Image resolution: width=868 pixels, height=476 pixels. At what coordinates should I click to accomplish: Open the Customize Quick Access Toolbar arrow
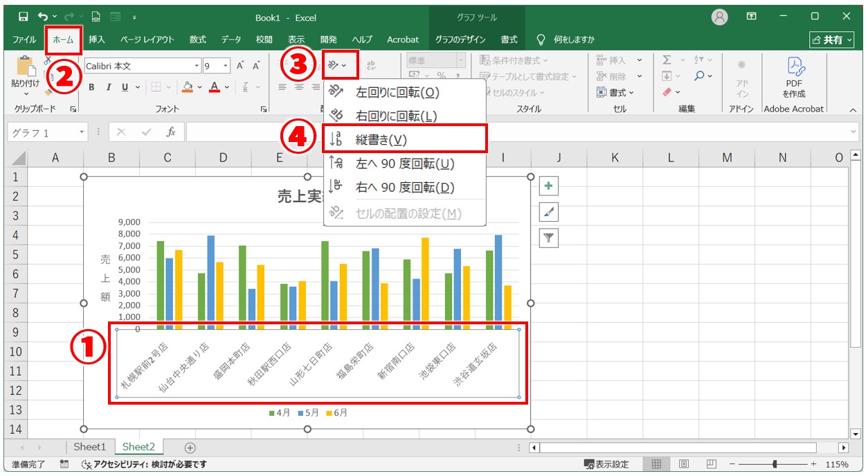click(134, 17)
